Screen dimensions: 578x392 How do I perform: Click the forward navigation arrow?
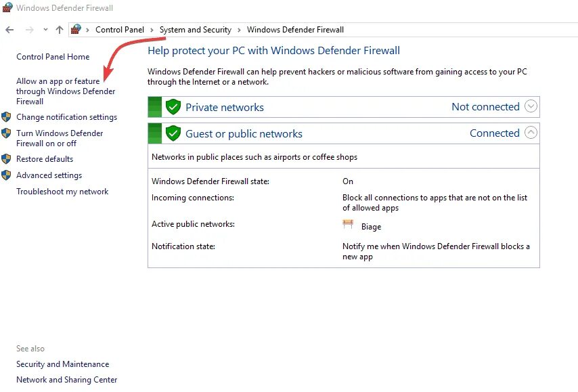pos(30,30)
